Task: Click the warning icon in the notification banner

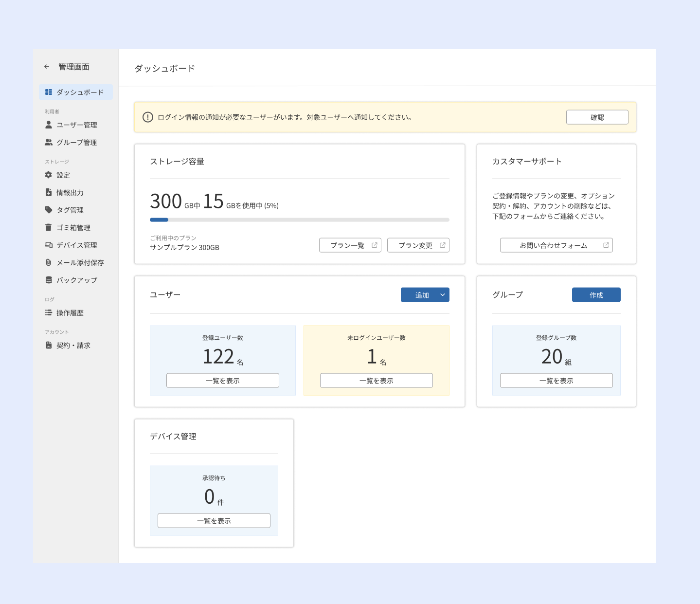Action: point(148,117)
